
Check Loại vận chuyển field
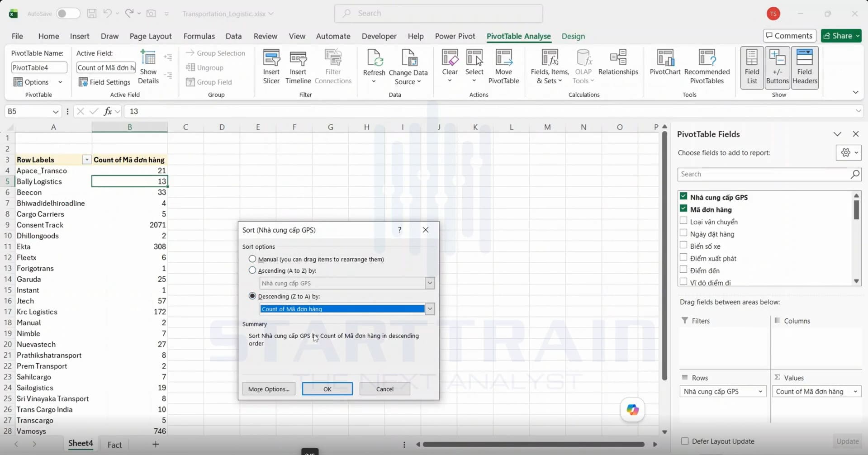click(683, 221)
